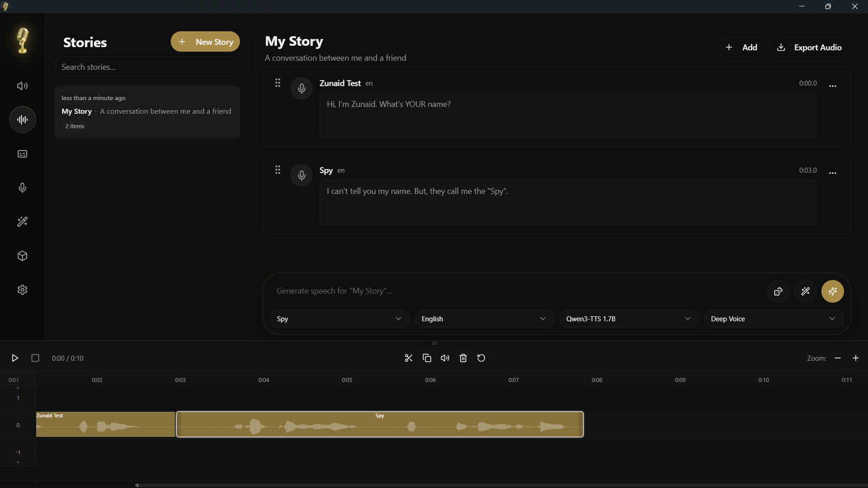Screen dimensions: 868x488
Task: Add a track below with bottom plus
Action: point(18,462)
